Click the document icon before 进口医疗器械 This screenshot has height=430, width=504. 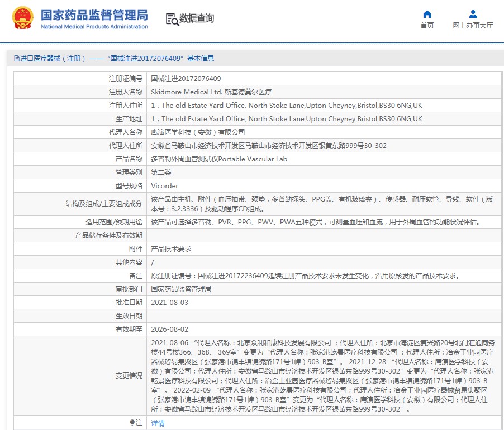point(16,59)
